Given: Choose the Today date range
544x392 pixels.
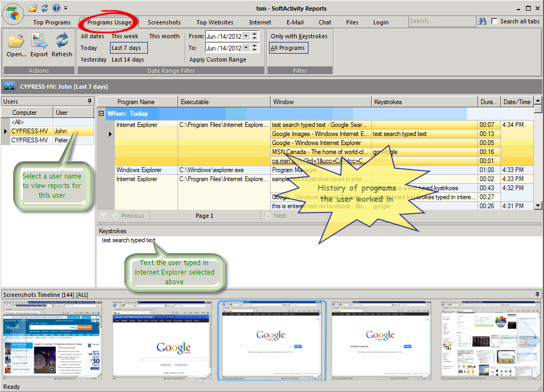Looking at the screenshot, I should tap(89, 48).
